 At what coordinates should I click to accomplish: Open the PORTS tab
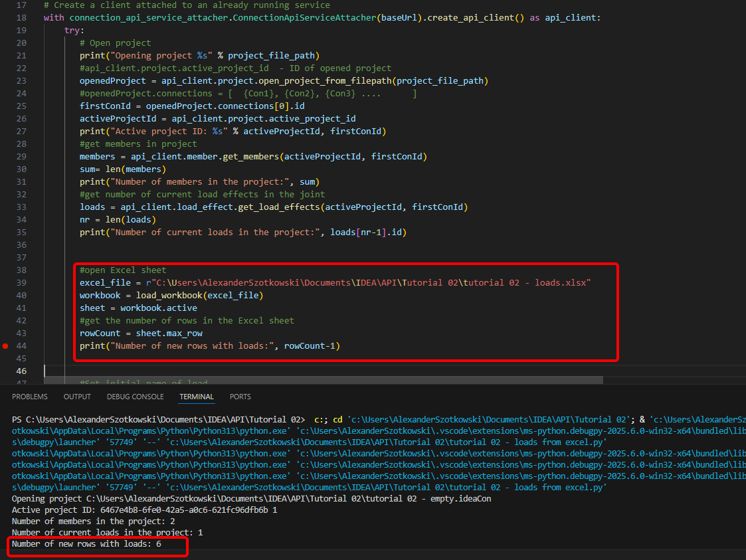[x=240, y=396]
